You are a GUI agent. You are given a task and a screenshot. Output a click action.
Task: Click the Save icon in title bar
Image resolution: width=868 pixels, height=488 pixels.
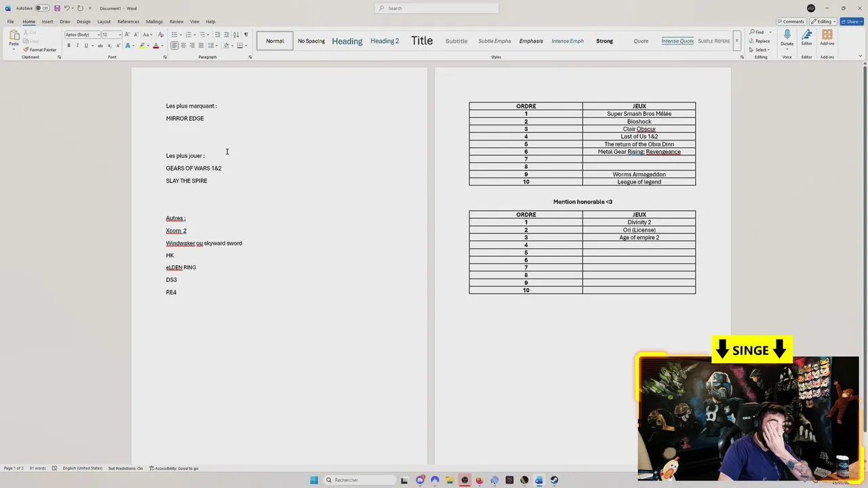pyautogui.click(x=57, y=8)
